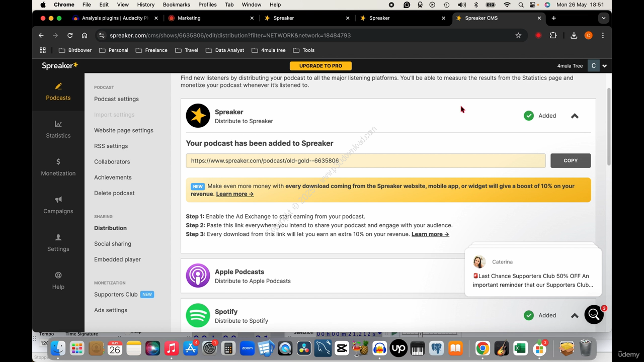Screen dimensions: 644x362
Task: Click the UPGRADE TO PRO button
Action: click(320, 66)
